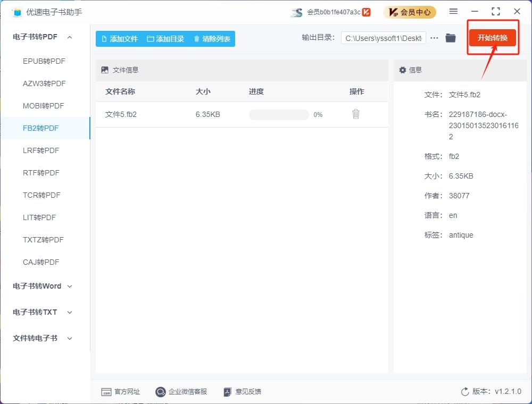
Task: Collapse the 电子书转PDF section
Action: (x=70, y=37)
